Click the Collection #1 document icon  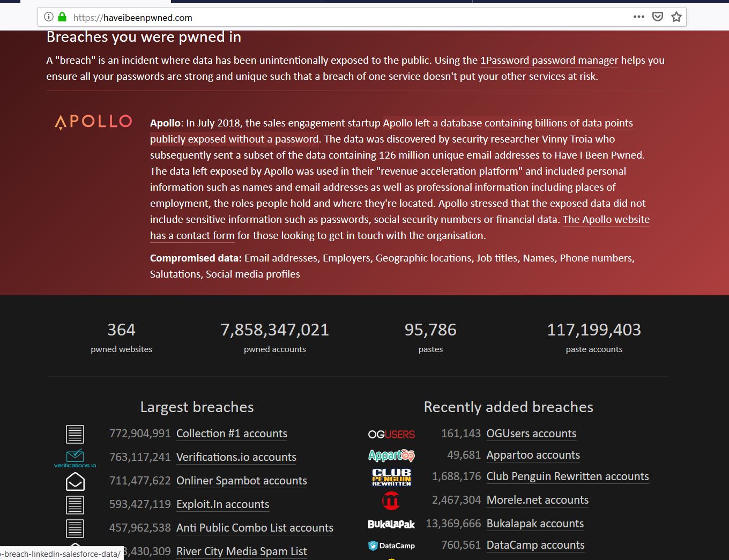point(75,434)
